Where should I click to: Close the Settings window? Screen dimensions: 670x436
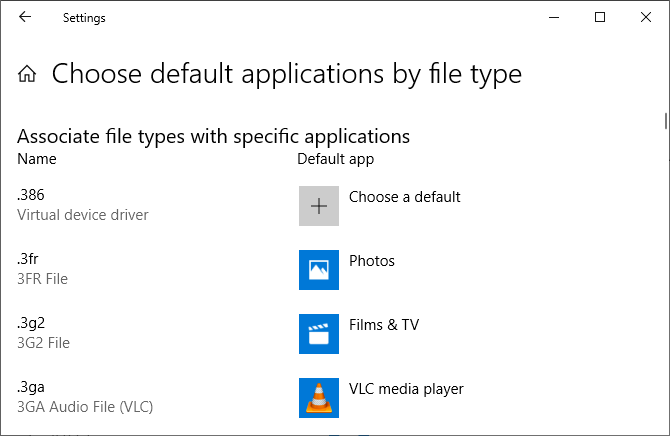(x=646, y=17)
